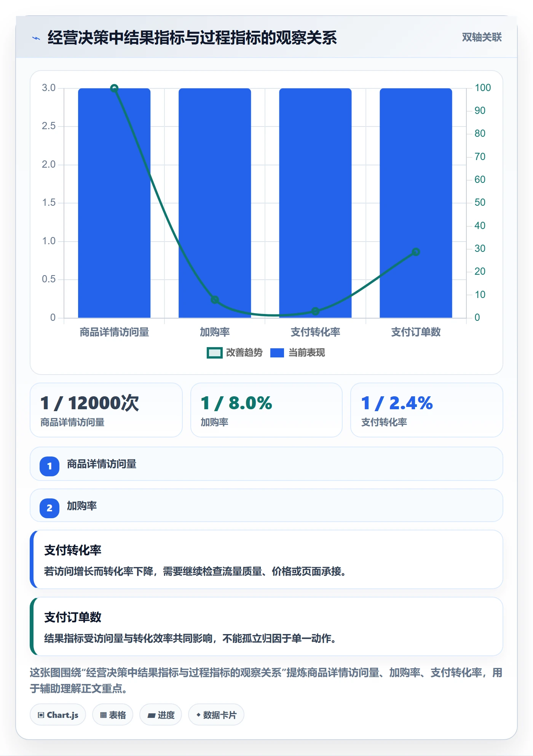Click the 支付转化率 x-axis label
Image resolution: width=533 pixels, height=756 pixels.
(315, 332)
